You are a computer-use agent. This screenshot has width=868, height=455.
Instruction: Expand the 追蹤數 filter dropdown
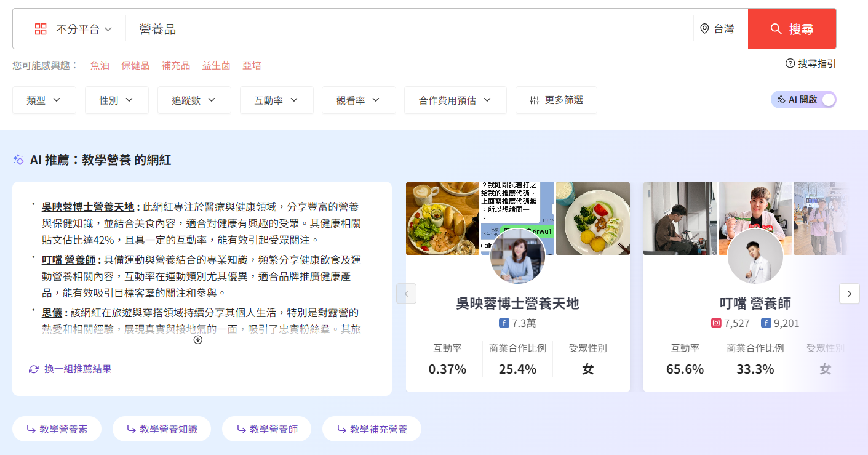[x=194, y=100]
